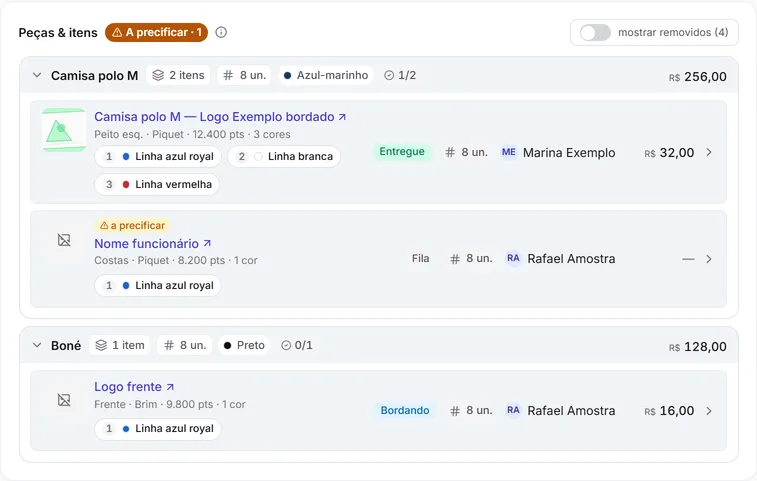Click the layers icon in 1 item
Screen dimensions: 757x481
(101, 345)
